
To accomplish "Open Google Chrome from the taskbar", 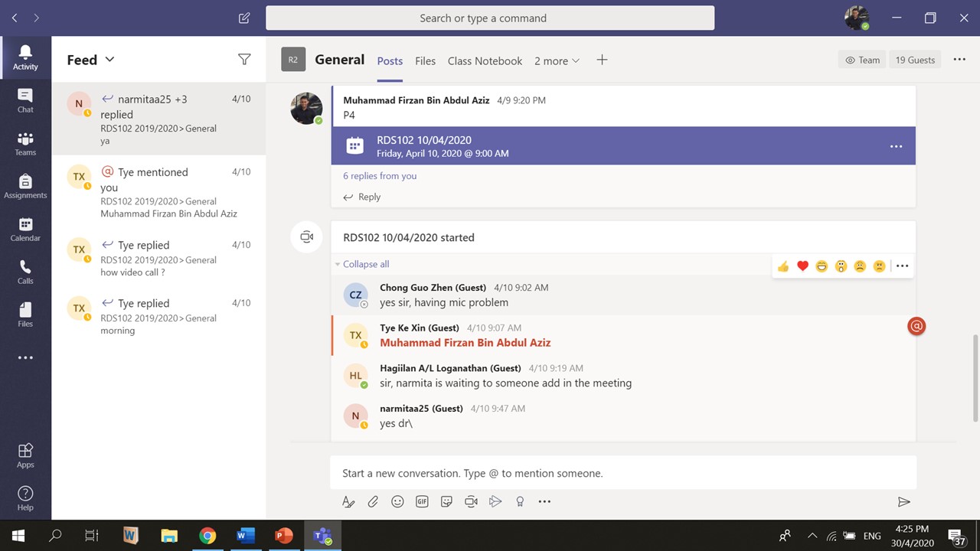I will pos(207,536).
